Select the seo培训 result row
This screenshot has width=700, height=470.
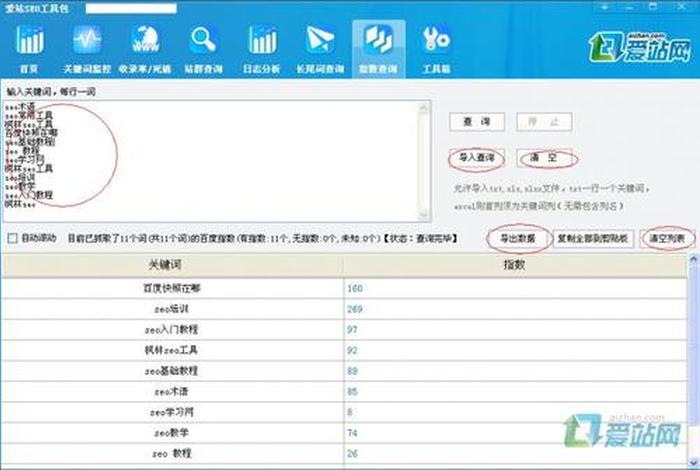coord(344,309)
